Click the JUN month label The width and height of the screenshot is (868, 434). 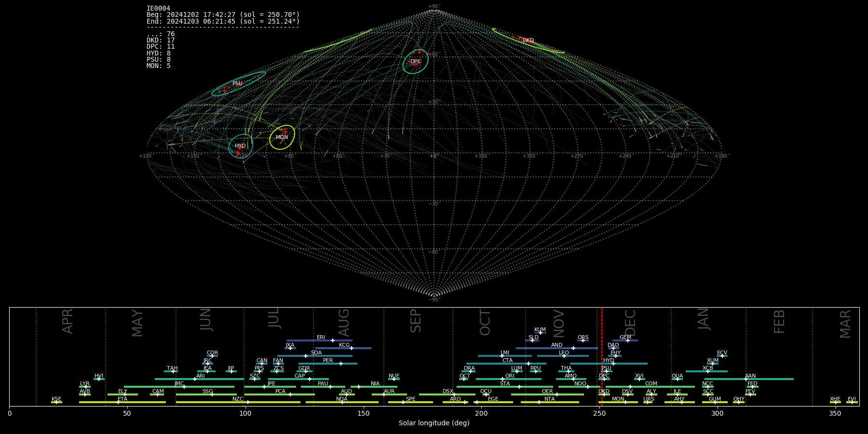click(206, 319)
